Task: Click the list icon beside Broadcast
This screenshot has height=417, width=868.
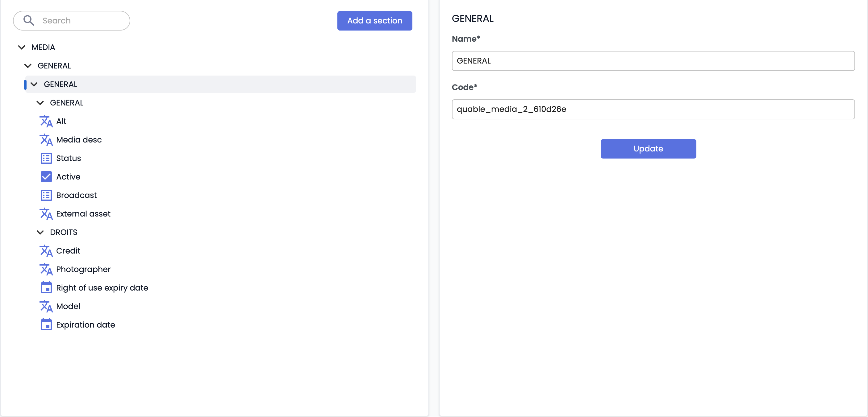Action: 46,195
